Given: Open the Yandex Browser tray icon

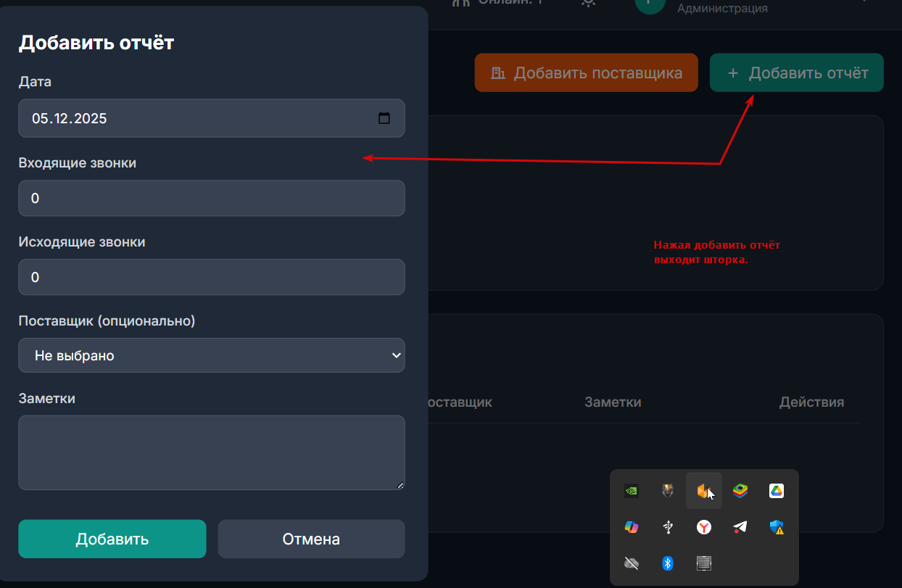Looking at the screenshot, I should [704, 527].
